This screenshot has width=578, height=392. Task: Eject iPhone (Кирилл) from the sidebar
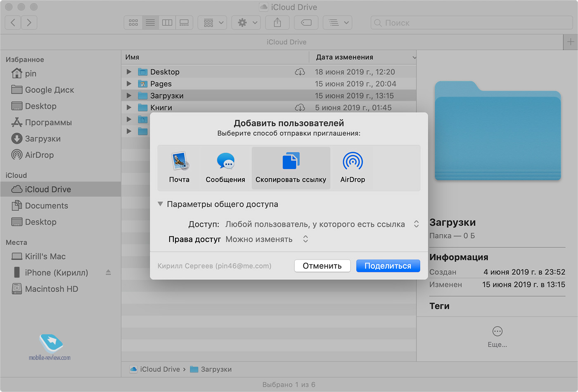(108, 272)
